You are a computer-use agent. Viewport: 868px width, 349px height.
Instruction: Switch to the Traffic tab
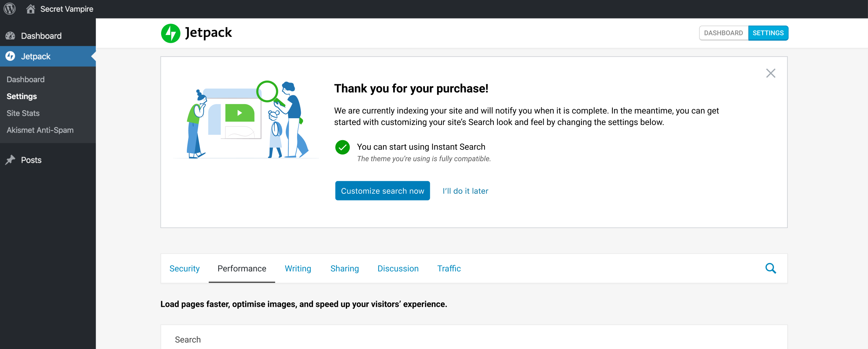point(449,268)
